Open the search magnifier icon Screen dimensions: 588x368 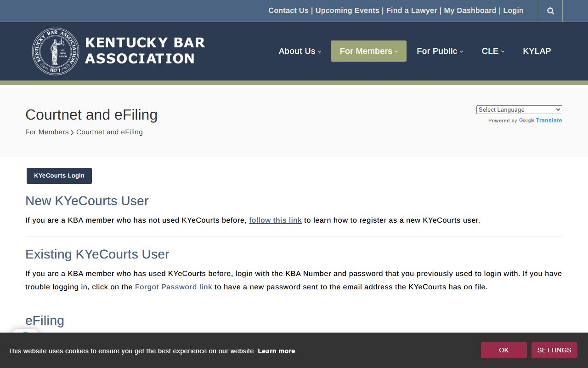pos(551,11)
